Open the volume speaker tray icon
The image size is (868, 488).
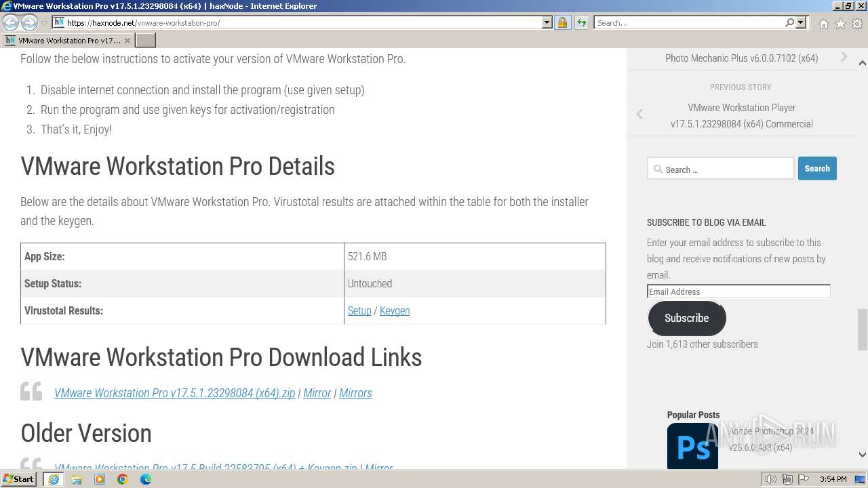pos(771,479)
